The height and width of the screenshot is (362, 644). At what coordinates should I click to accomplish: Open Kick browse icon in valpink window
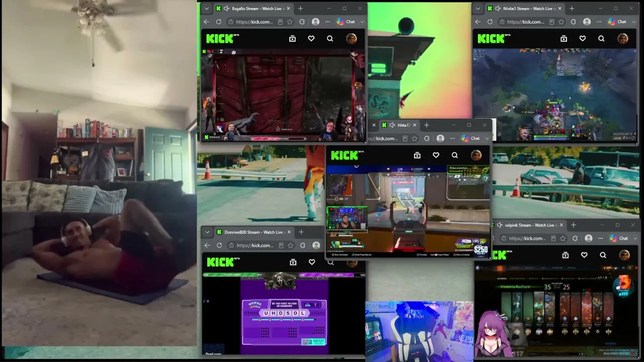tap(566, 255)
